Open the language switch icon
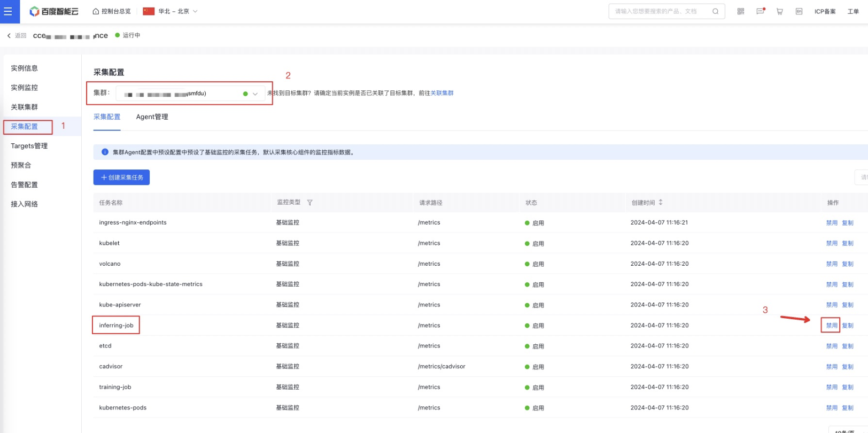 coord(799,11)
